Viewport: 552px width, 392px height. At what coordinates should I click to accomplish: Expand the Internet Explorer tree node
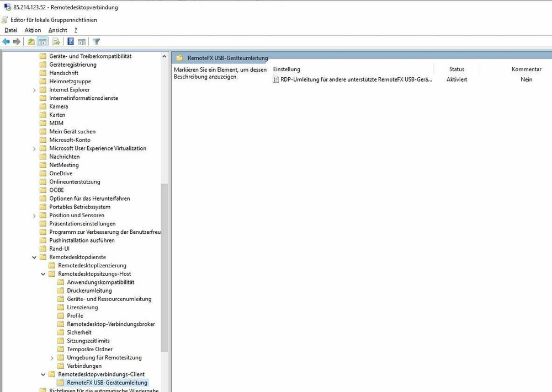coord(34,90)
